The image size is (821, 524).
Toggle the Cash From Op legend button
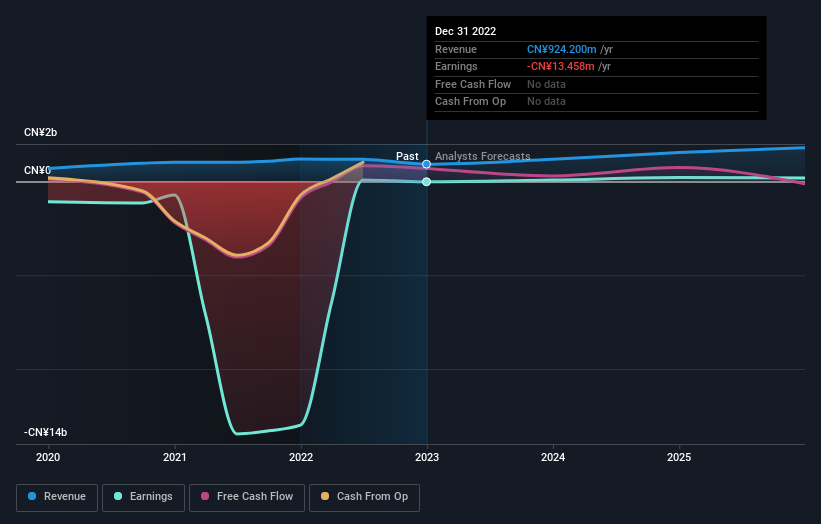364,497
